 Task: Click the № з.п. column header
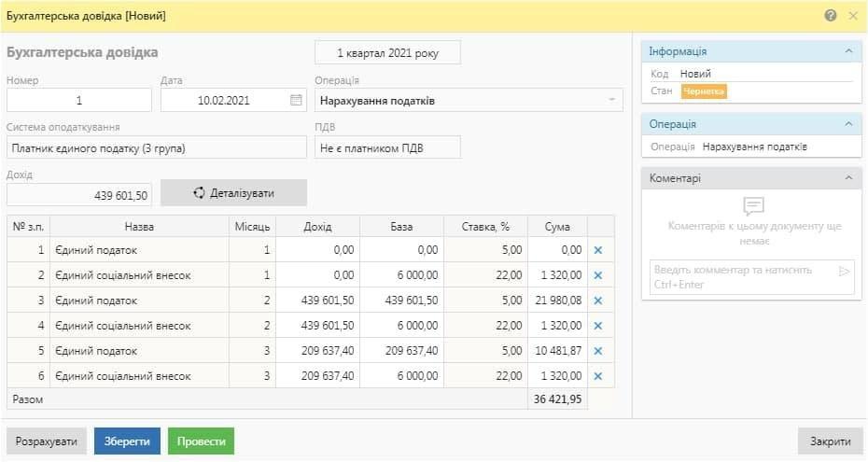[x=28, y=226]
